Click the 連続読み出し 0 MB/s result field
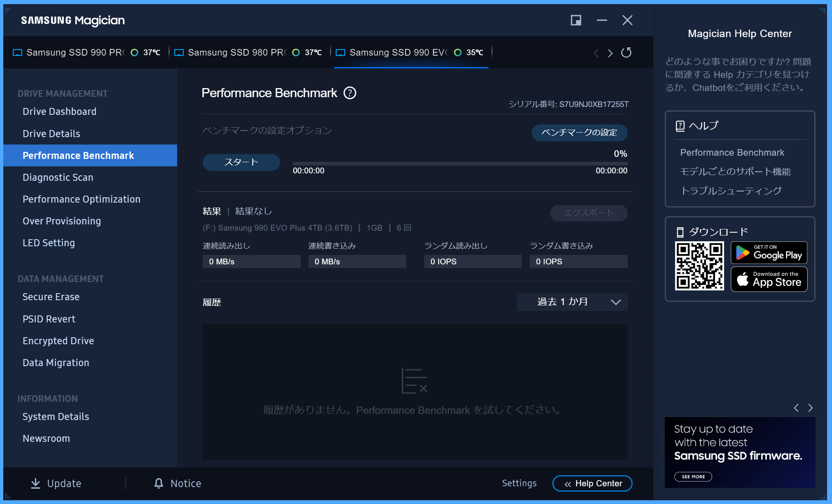 point(251,261)
